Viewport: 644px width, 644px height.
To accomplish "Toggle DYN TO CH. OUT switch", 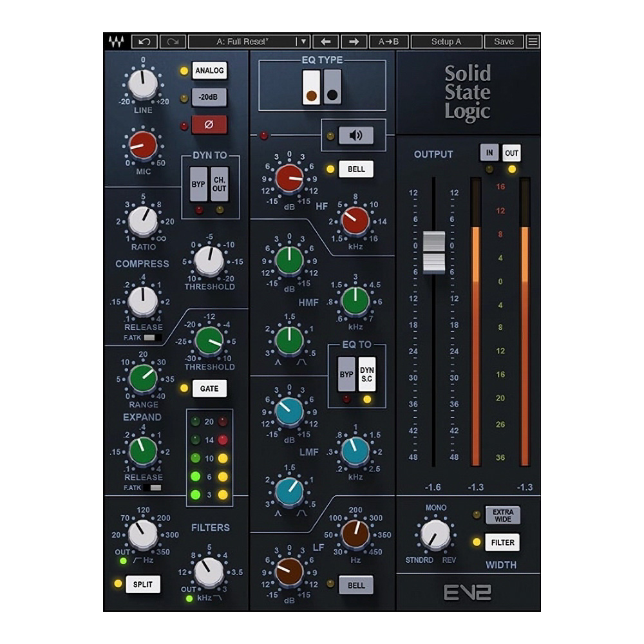I will [x=220, y=184].
